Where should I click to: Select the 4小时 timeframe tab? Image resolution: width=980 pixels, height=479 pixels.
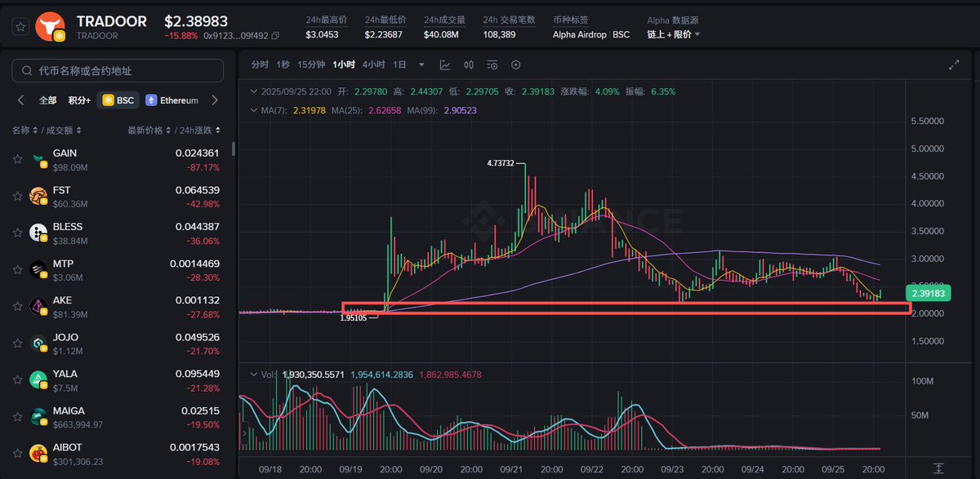(374, 64)
